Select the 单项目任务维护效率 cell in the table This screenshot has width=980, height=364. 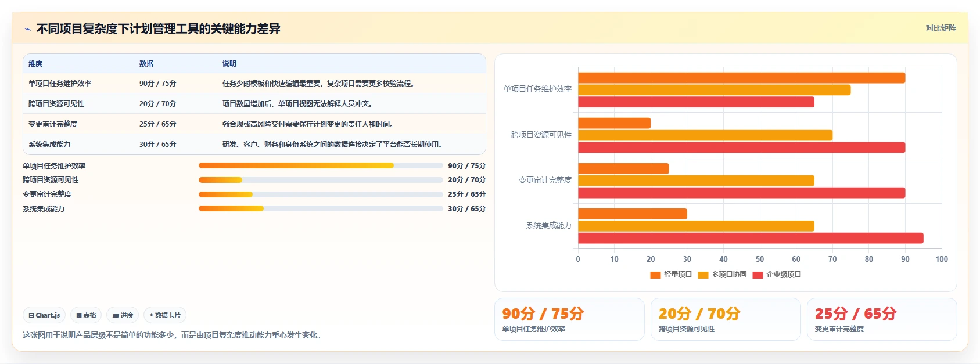coord(60,84)
